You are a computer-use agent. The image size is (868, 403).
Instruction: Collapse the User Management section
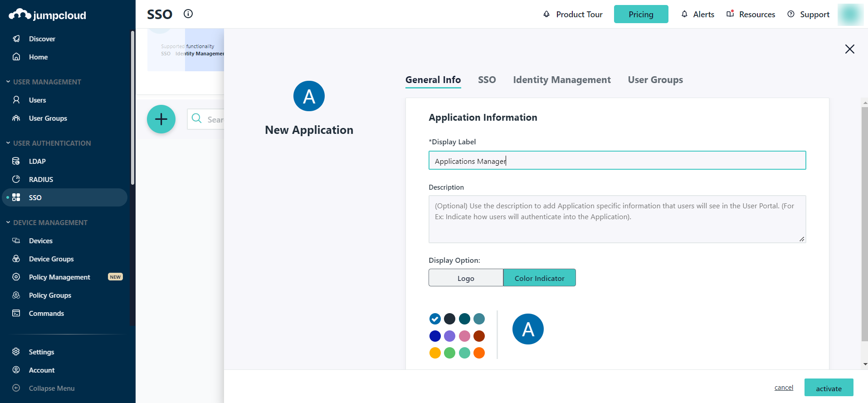8,82
